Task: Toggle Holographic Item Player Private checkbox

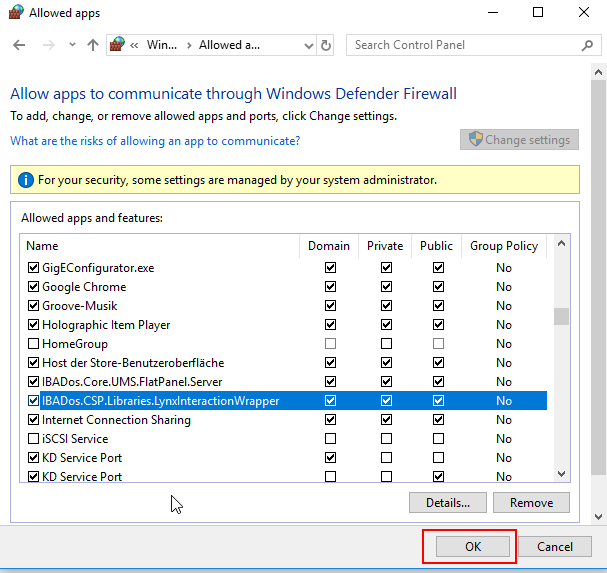Action: pyautogui.click(x=386, y=324)
